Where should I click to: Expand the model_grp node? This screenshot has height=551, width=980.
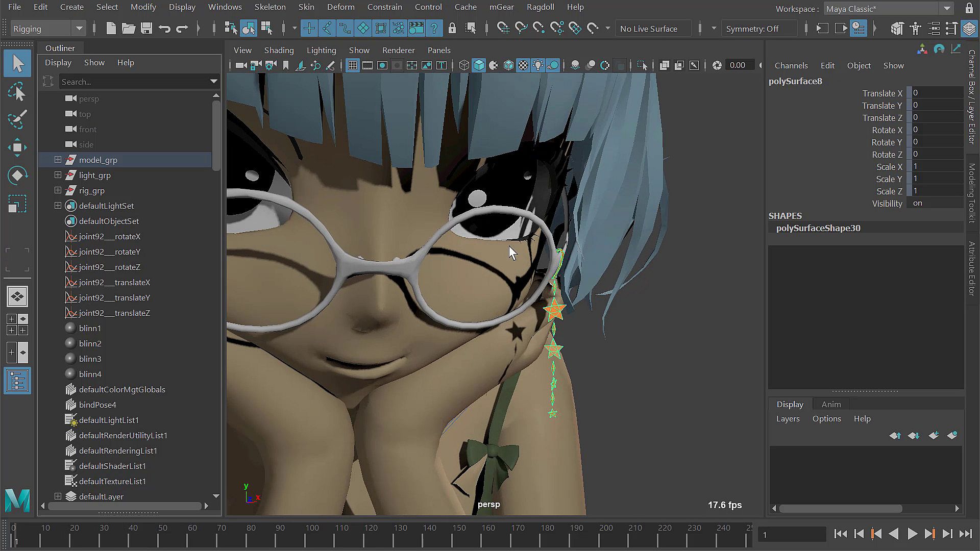point(58,160)
